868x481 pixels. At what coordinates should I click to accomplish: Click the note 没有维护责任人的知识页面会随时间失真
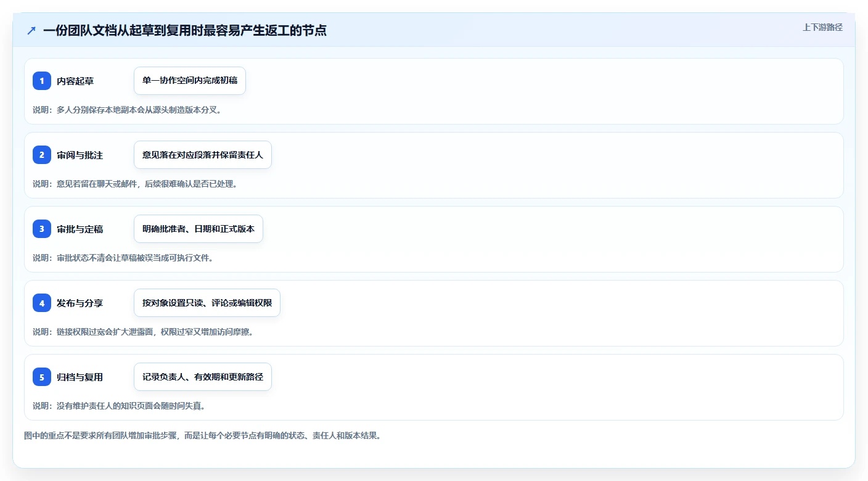(119, 406)
